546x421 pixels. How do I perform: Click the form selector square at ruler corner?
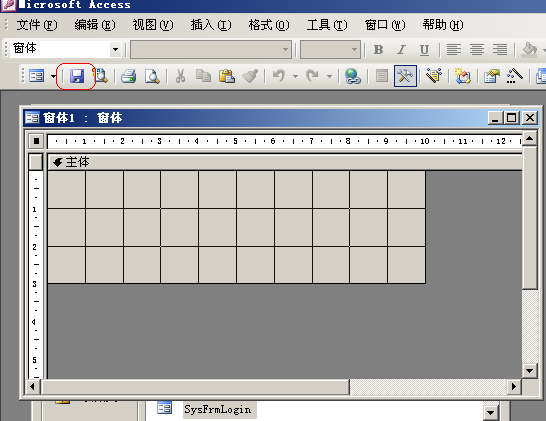(x=36, y=141)
